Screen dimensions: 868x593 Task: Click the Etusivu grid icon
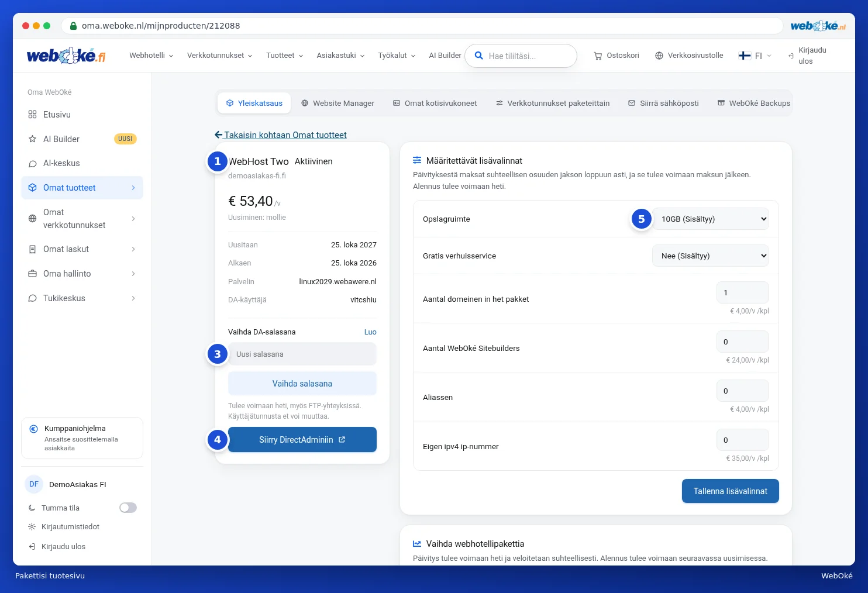click(32, 115)
